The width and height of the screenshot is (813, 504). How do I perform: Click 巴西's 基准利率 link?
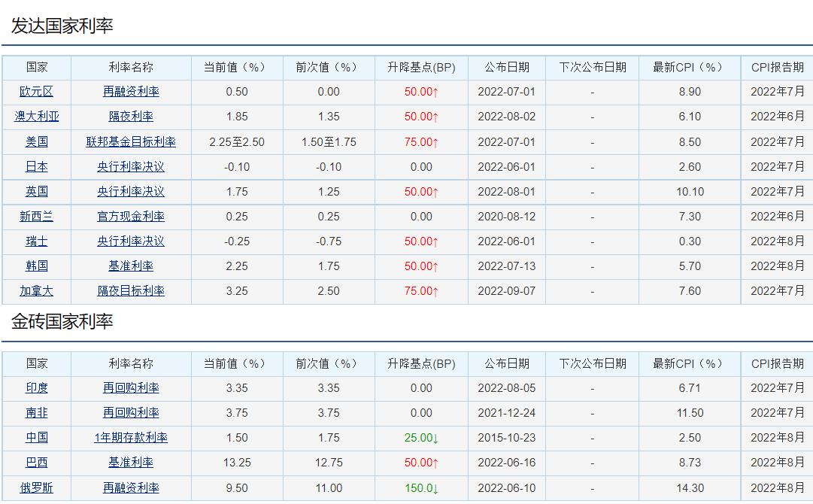coord(132,463)
